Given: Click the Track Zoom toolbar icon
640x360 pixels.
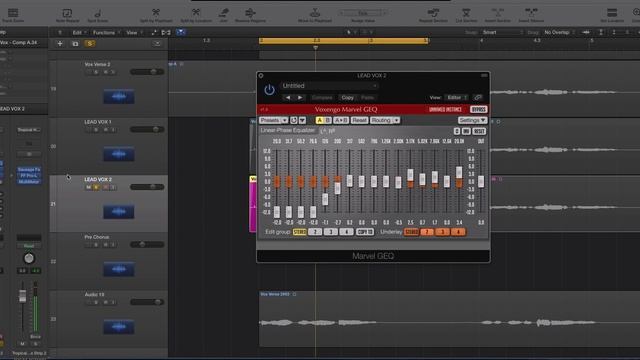Looking at the screenshot, I should 13,13.
